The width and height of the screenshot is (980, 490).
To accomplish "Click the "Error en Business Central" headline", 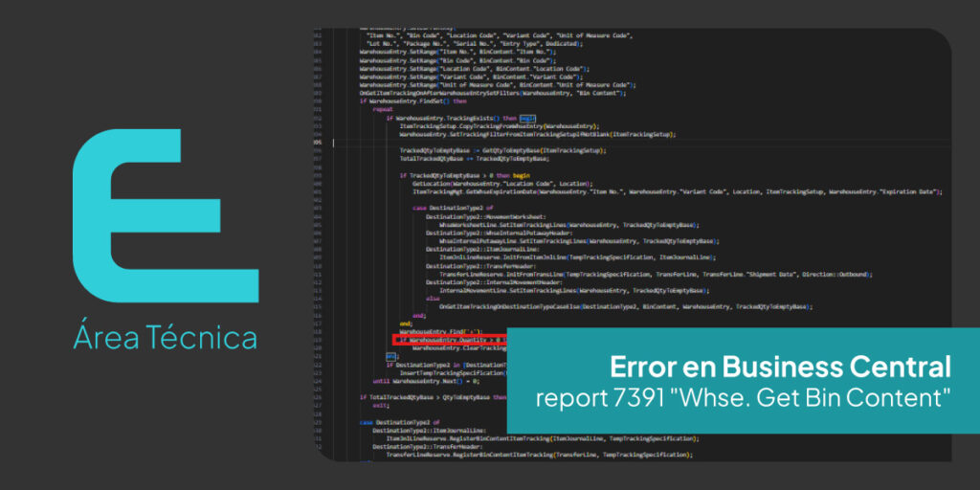I will click(x=781, y=368).
